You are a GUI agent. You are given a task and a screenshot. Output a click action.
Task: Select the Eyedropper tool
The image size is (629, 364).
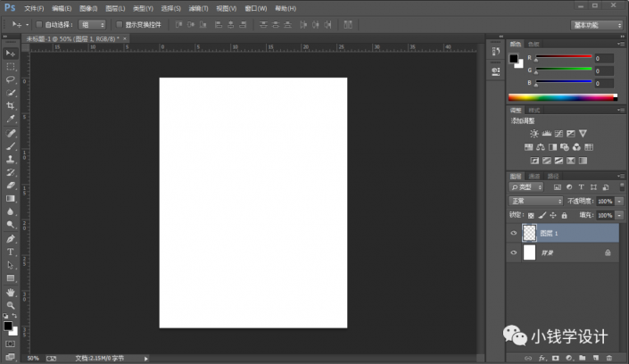pyautogui.click(x=11, y=119)
